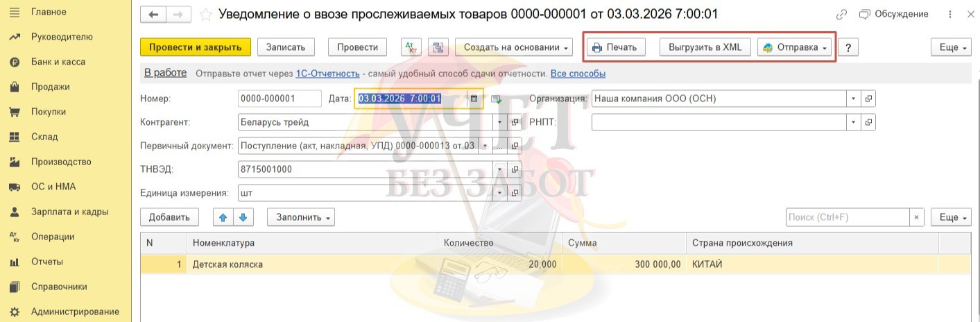Expand Контрагент dropdown arrow
The image size is (980, 322).
[499, 122]
